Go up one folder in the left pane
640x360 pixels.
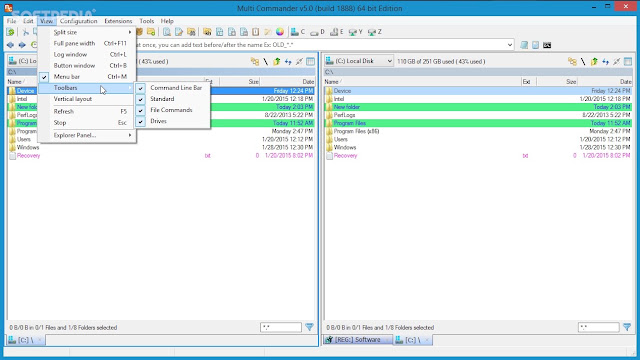coord(277,62)
